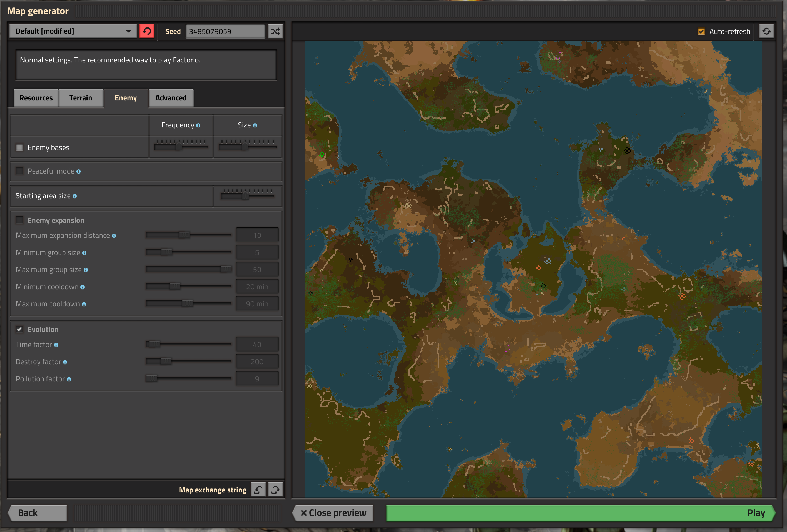
Task: Click the Enemy bases frequency slider
Action: pyautogui.click(x=181, y=146)
